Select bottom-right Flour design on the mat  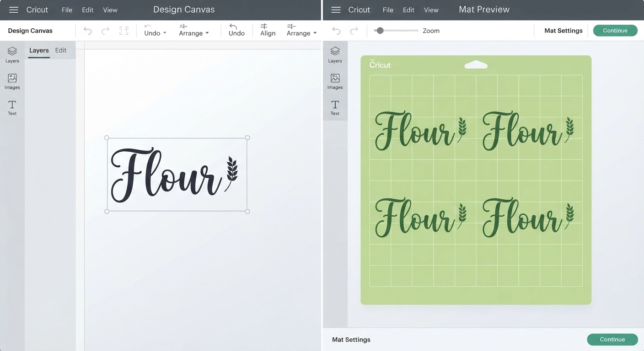(x=528, y=218)
